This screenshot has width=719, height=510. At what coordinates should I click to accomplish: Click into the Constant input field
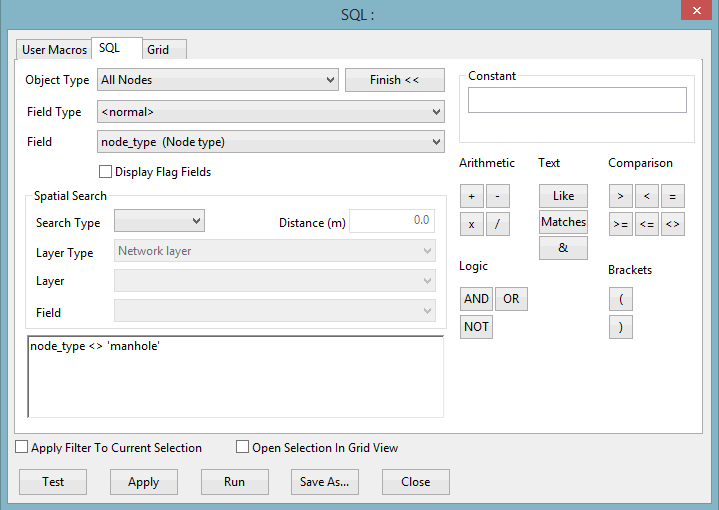[x=577, y=100]
